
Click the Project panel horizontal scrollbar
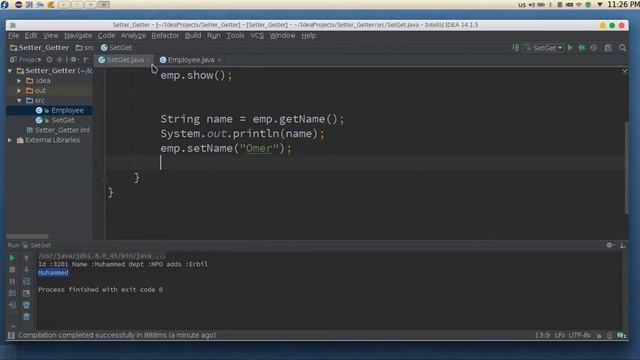28,236
